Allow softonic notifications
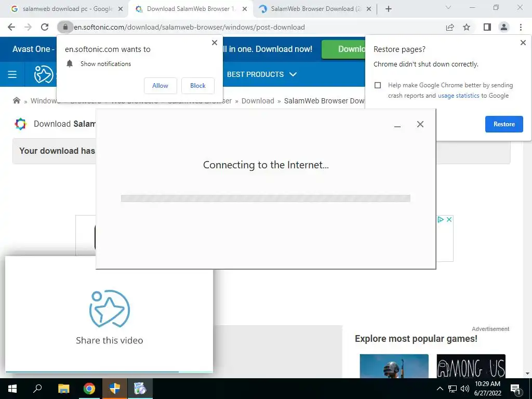 coord(160,86)
